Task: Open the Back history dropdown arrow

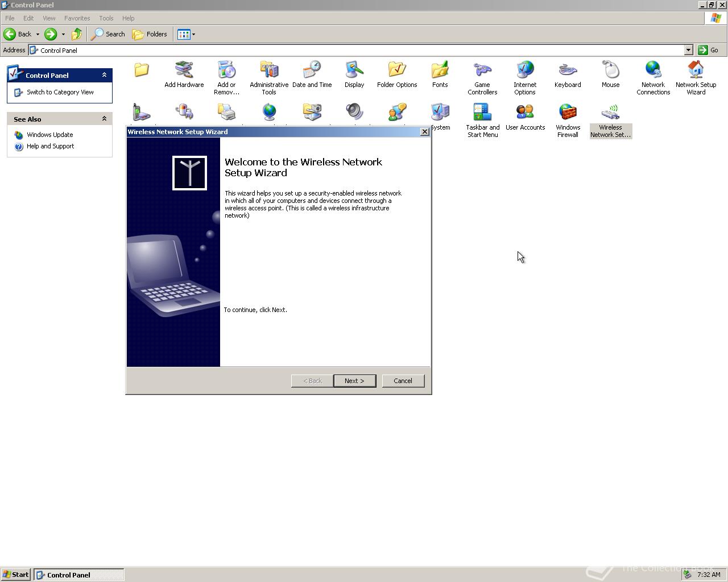Action: [38, 34]
